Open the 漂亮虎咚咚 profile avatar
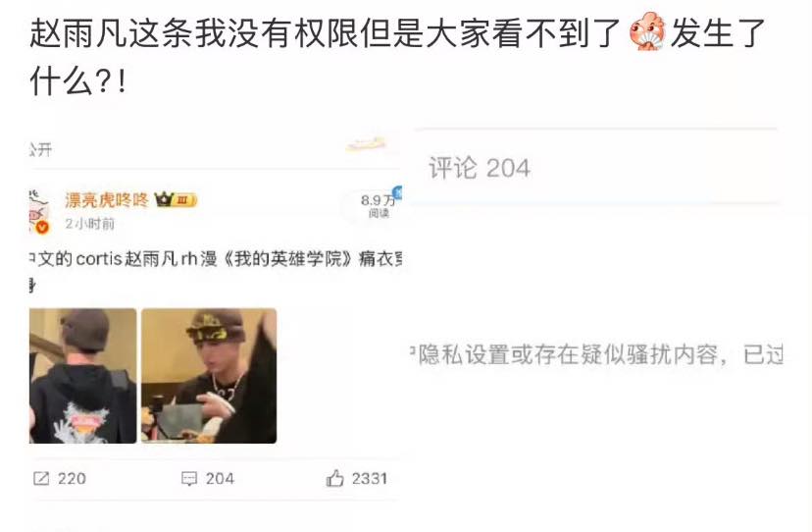The image size is (812, 532). tap(39, 212)
